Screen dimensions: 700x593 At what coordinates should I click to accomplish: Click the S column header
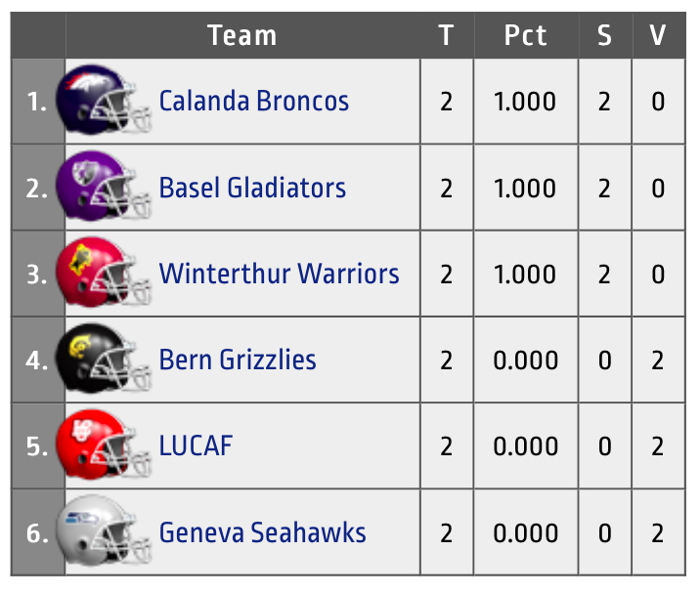click(604, 36)
